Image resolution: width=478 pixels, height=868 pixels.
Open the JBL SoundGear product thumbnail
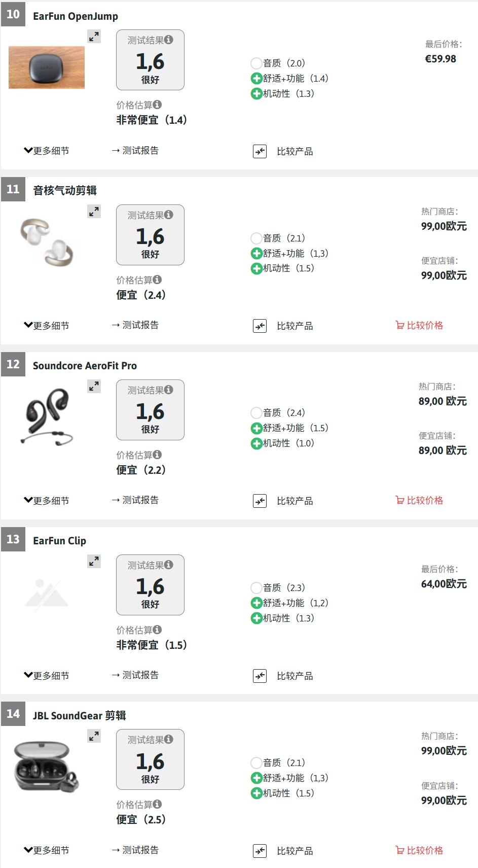coord(47,767)
